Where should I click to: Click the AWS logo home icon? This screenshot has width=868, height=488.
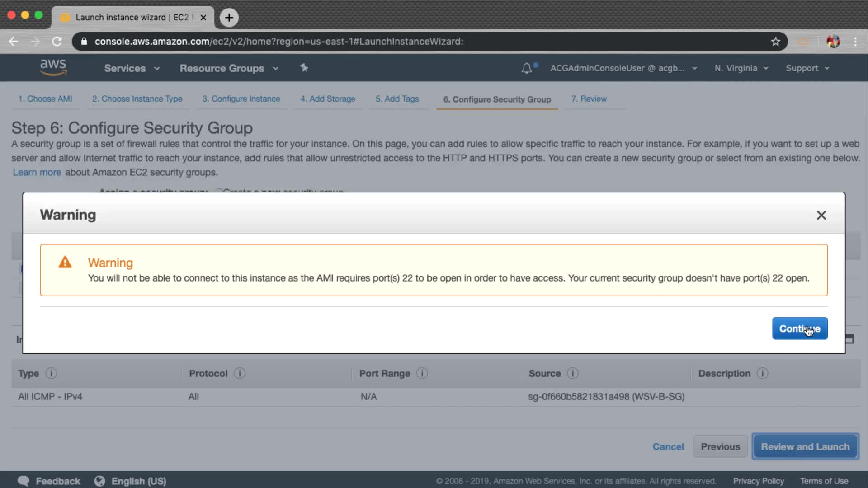point(53,67)
